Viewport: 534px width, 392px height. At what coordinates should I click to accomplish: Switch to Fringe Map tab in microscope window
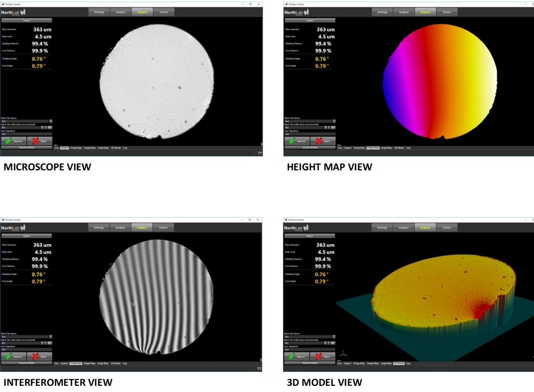click(x=76, y=148)
